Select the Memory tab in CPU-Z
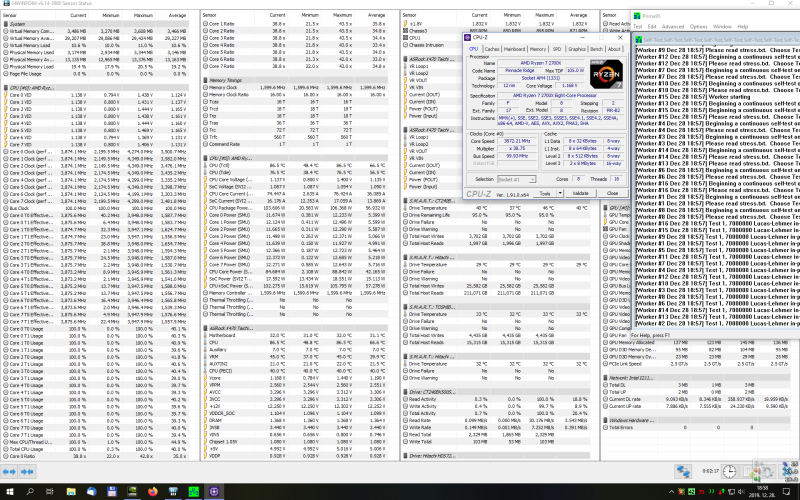 (x=538, y=49)
